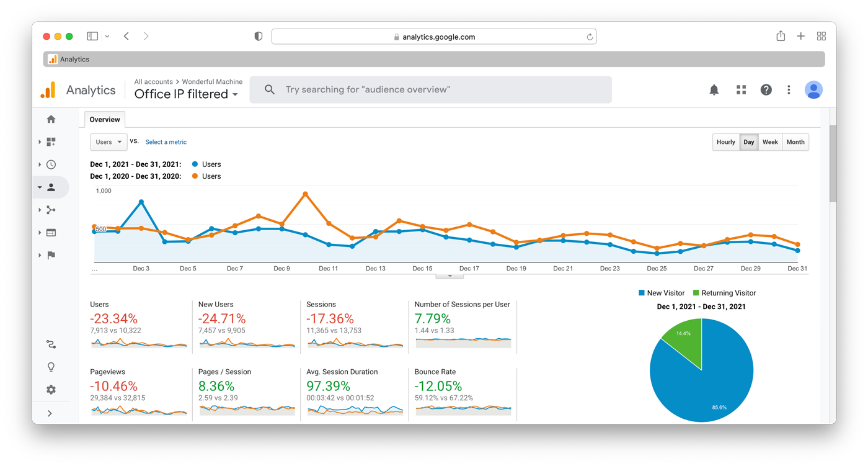Image resolution: width=868 pixels, height=466 pixels.
Task: Select the Overview tab
Action: tap(105, 120)
